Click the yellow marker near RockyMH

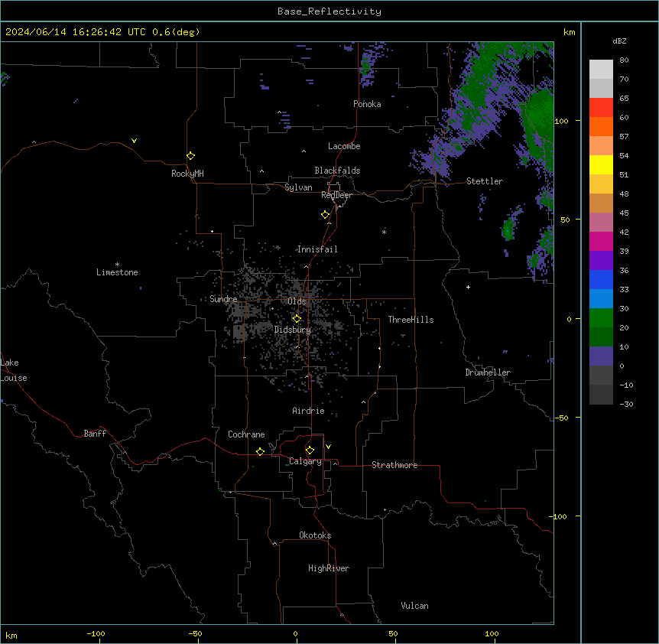click(x=190, y=156)
